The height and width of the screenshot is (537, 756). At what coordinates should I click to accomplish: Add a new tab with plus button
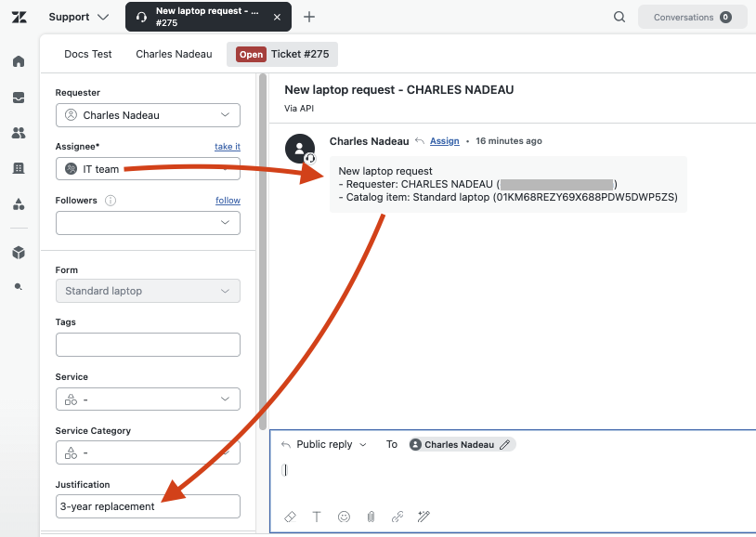(x=309, y=17)
